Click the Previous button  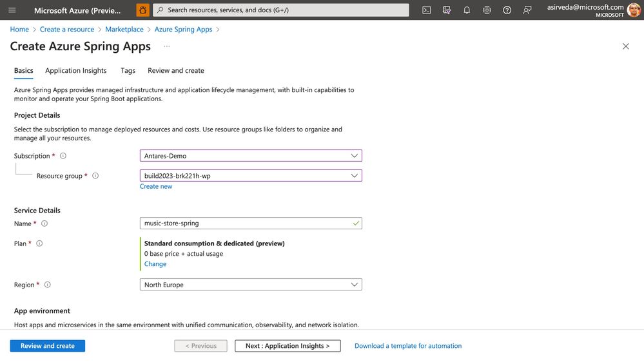click(x=201, y=346)
